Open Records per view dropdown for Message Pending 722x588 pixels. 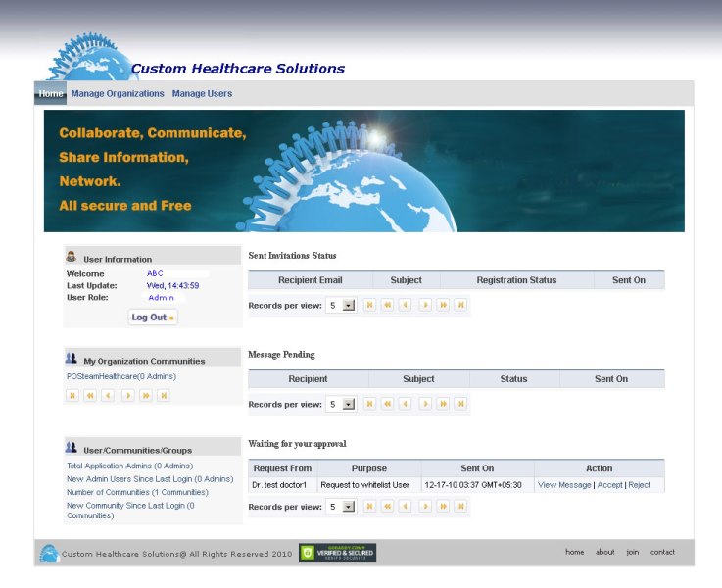pos(348,404)
